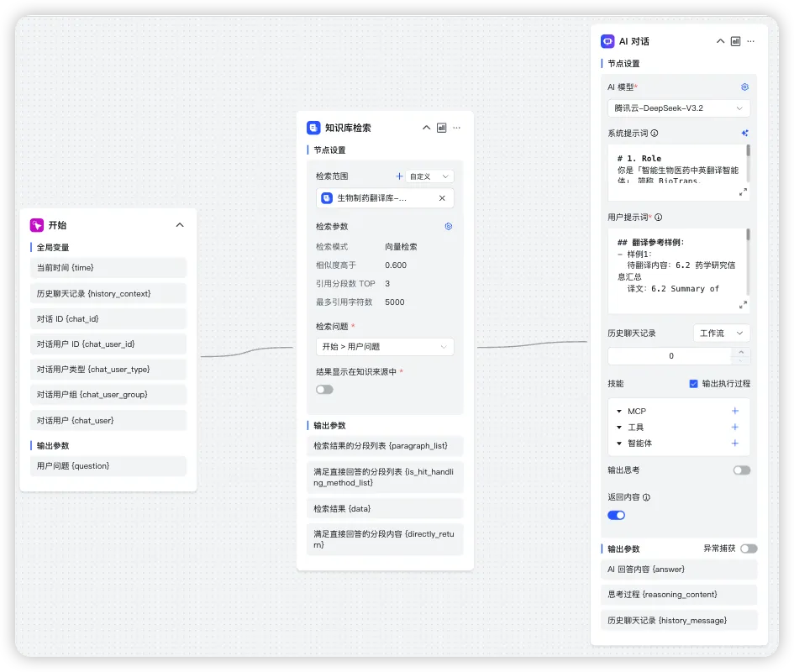Click 检索结果 {data} output
Image resolution: width=794 pixels, height=672 pixels.
pyautogui.click(x=385, y=509)
